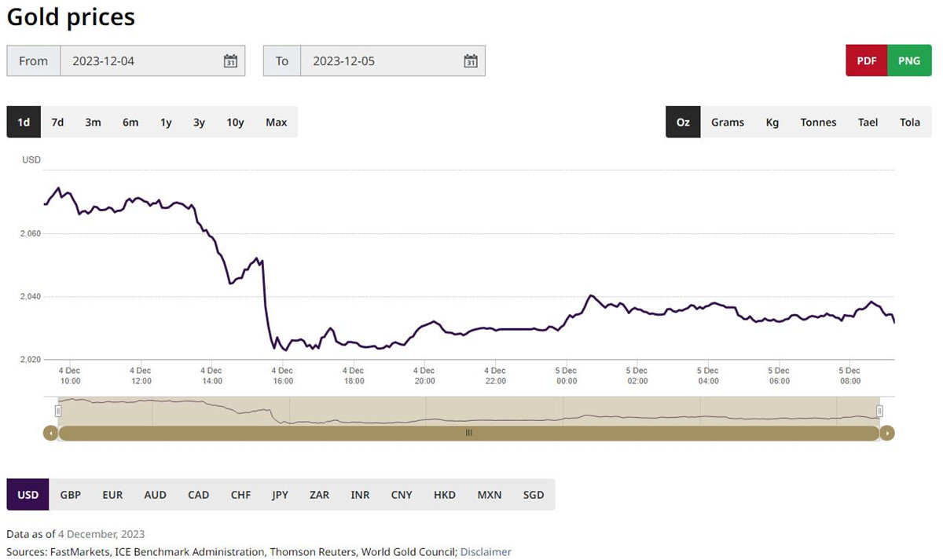
Task: Download the chart as PDF
Action: [x=866, y=61]
